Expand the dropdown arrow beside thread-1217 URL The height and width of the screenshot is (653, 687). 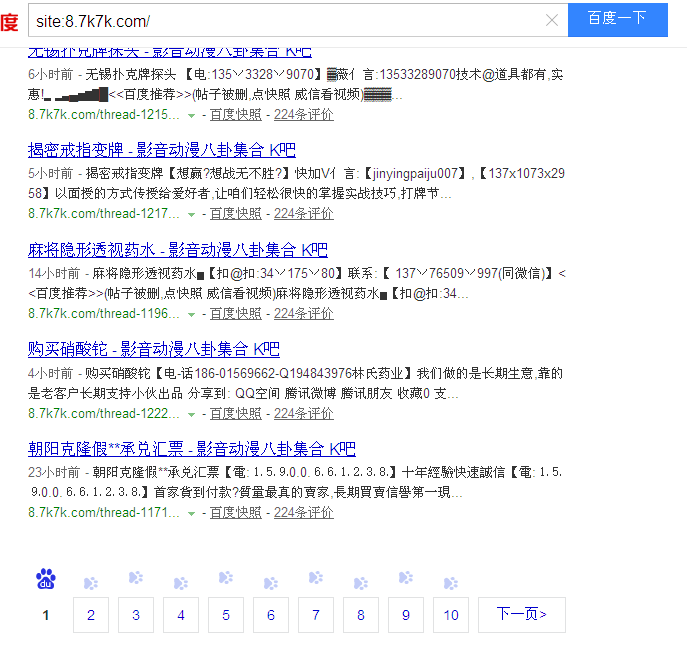pos(191,215)
